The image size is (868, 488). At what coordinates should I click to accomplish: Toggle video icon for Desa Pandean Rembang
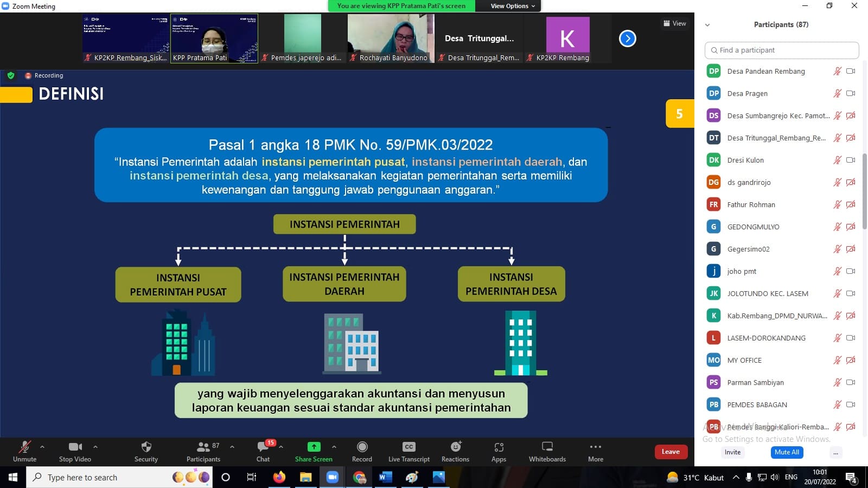(x=851, y=71)
